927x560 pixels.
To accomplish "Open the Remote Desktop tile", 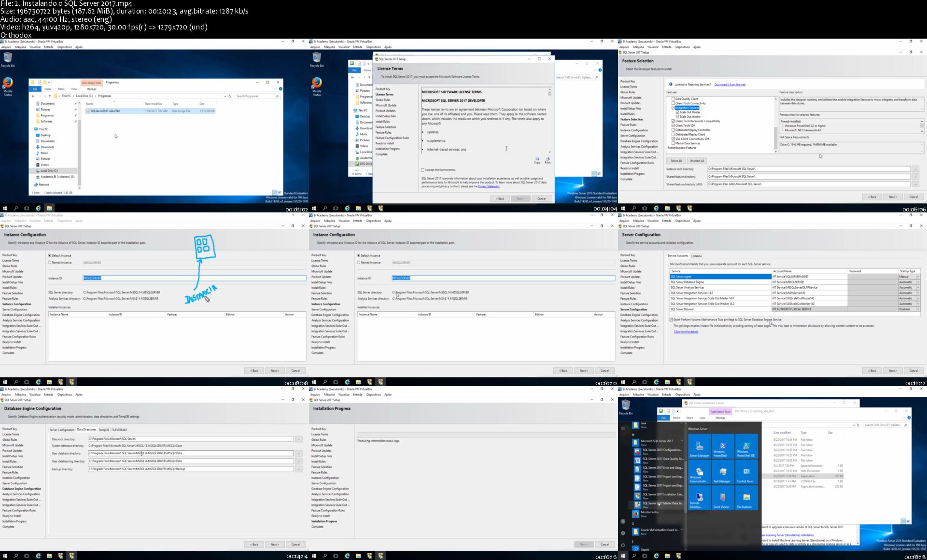I will 699,498.
